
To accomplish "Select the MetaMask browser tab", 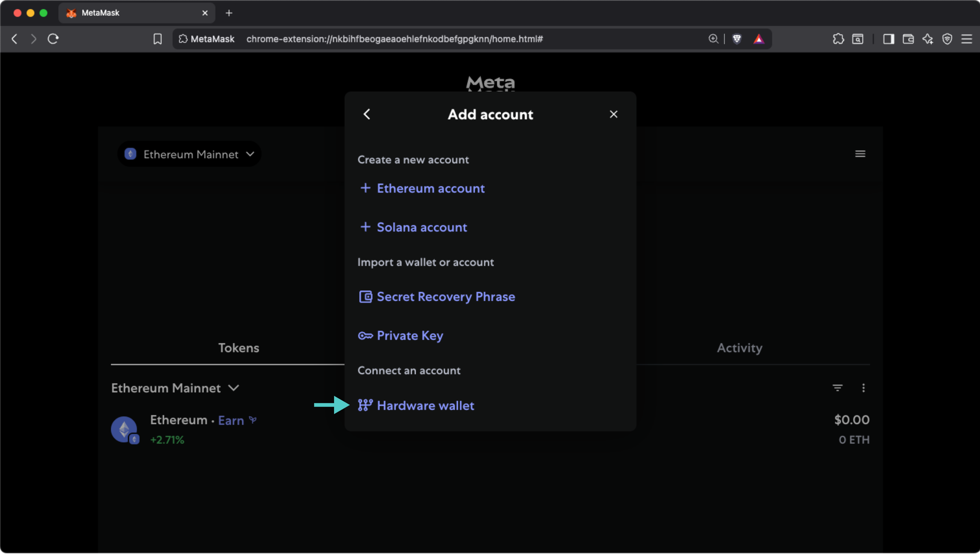I will tap(137, 13).
